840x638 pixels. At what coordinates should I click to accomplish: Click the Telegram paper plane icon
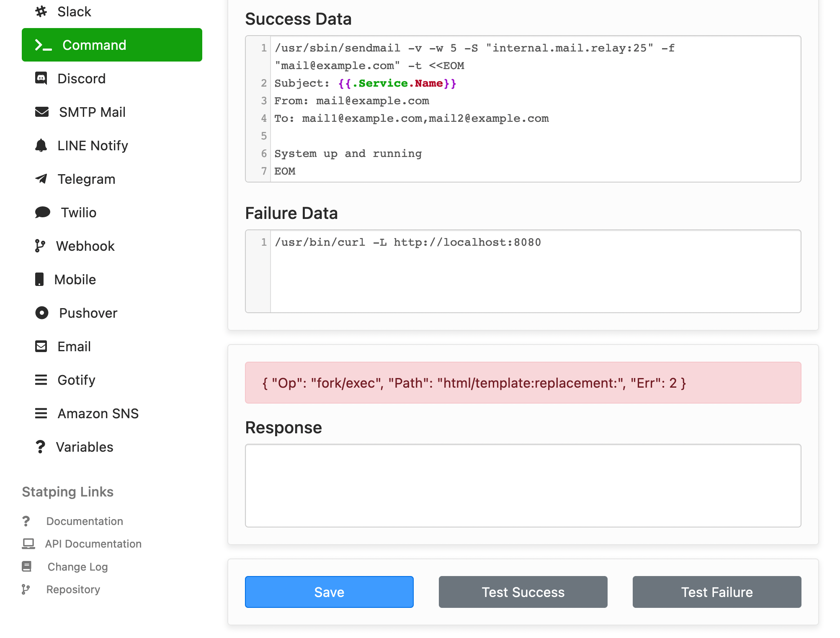(x=41, y=179)
